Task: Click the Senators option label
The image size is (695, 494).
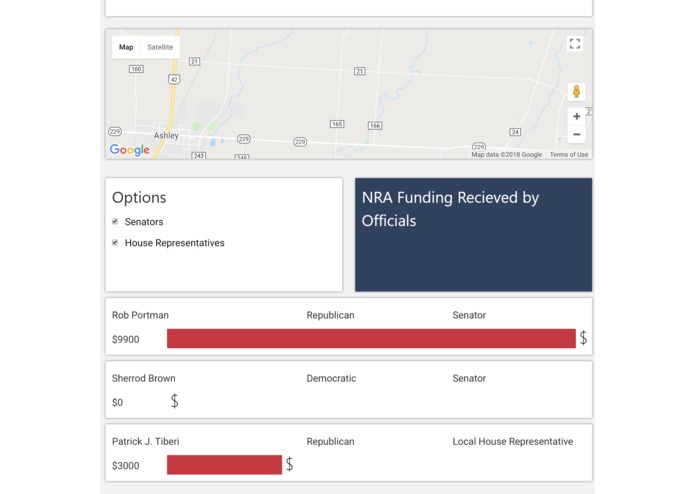Action: point(144,222)
